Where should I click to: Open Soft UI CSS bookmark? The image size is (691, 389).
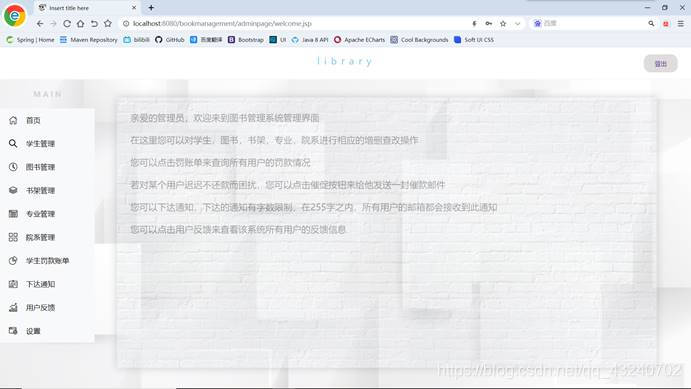tap(474, 40)
